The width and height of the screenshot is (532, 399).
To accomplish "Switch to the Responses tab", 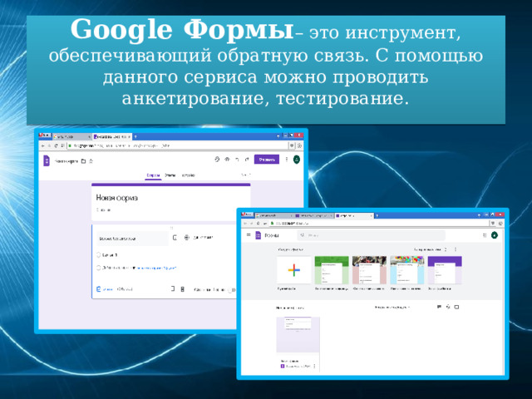I will (x=170, y=175).
